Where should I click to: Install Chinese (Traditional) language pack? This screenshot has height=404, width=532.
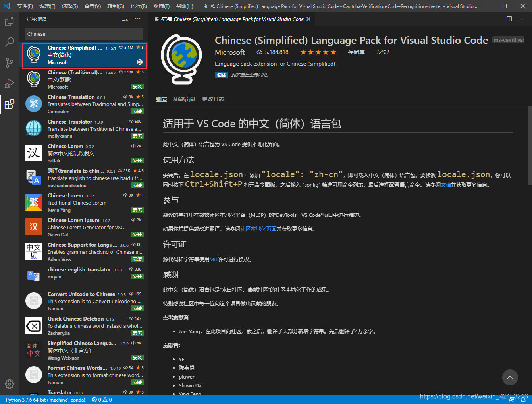[137, 87]
